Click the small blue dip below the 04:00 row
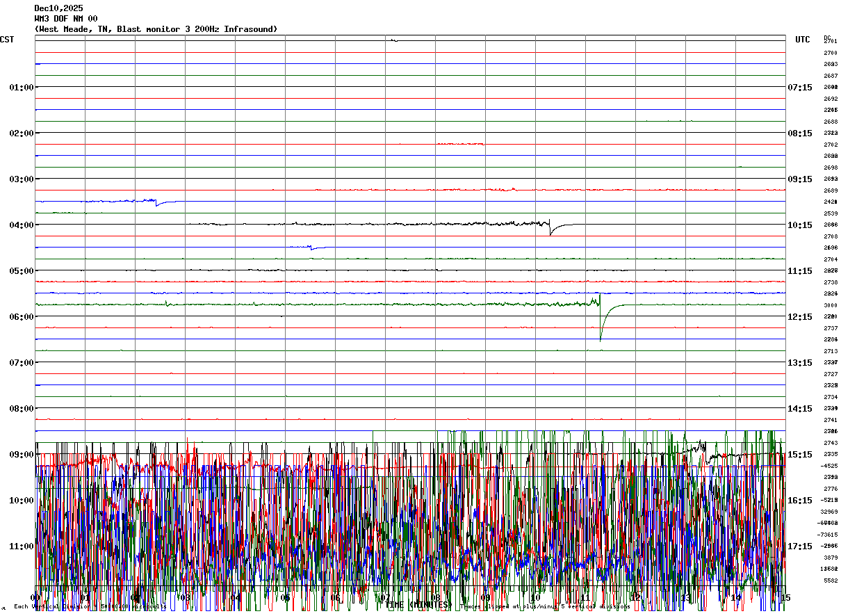The width and height of the screenshot is (841, 616). tap(315, 248)
